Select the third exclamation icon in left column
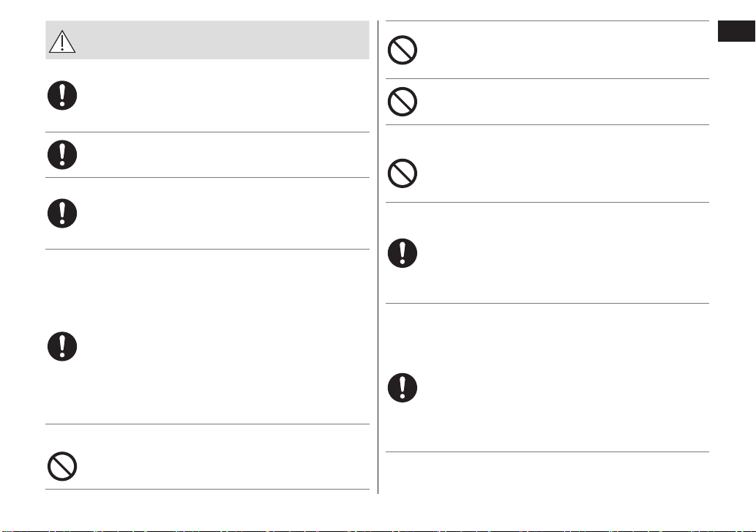 (x=62, y=214)
